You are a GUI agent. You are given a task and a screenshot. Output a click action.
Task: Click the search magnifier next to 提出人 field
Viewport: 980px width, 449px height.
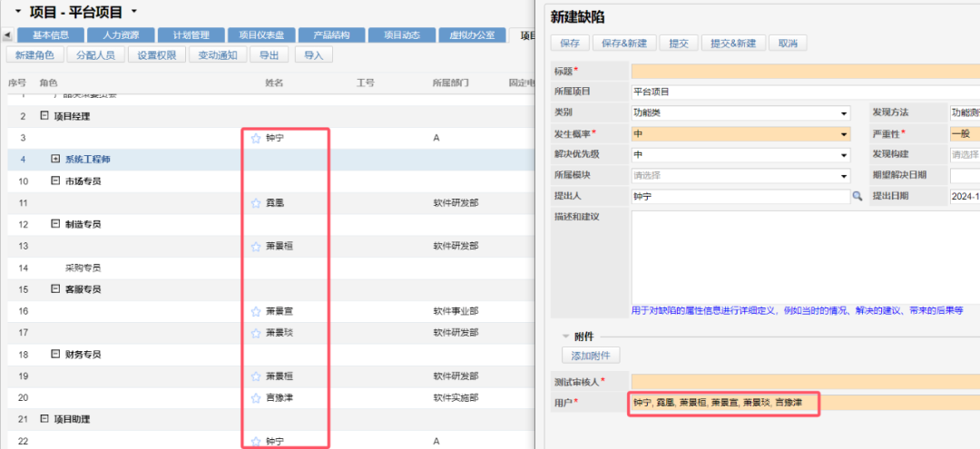pyautogui.click(x=857, y=196)
